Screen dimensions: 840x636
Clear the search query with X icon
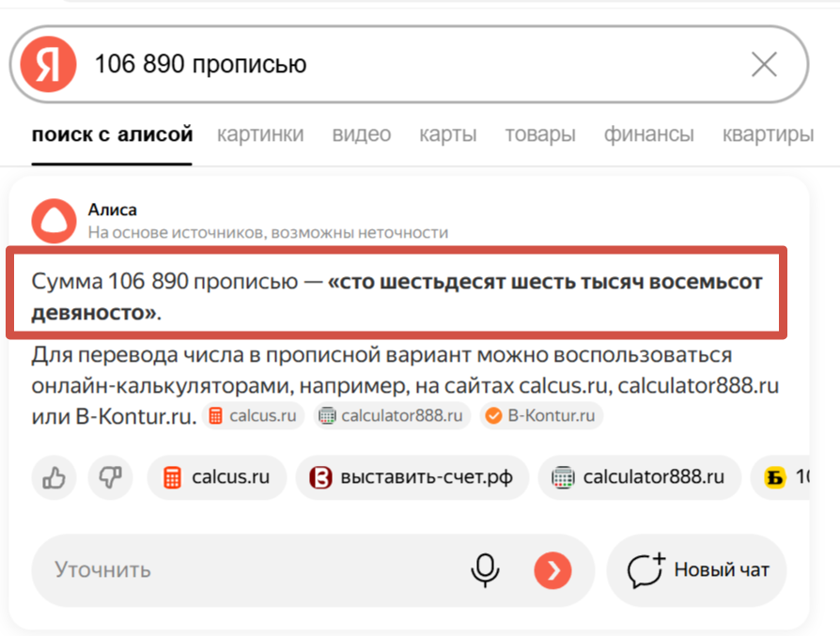click(x=764, y=65)
